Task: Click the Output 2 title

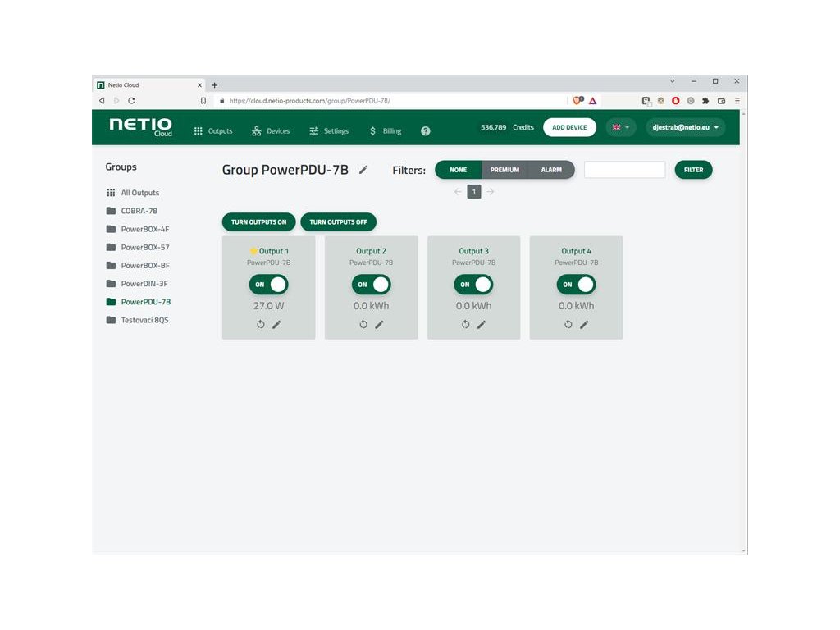Action: click(x=372, y=251)
